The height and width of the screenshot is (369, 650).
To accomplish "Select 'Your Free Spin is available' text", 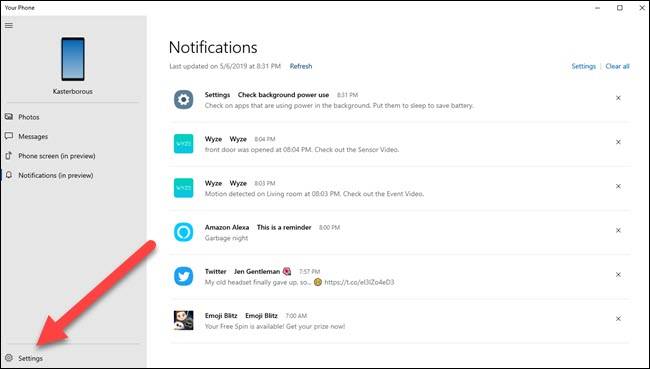I will 275,326.
